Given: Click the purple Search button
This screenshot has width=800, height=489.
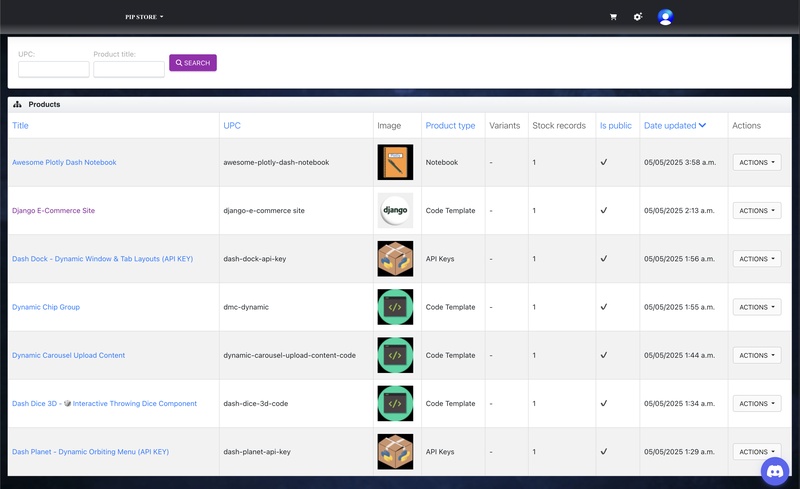Looking at the screenshot, I should tap(193, 63).
